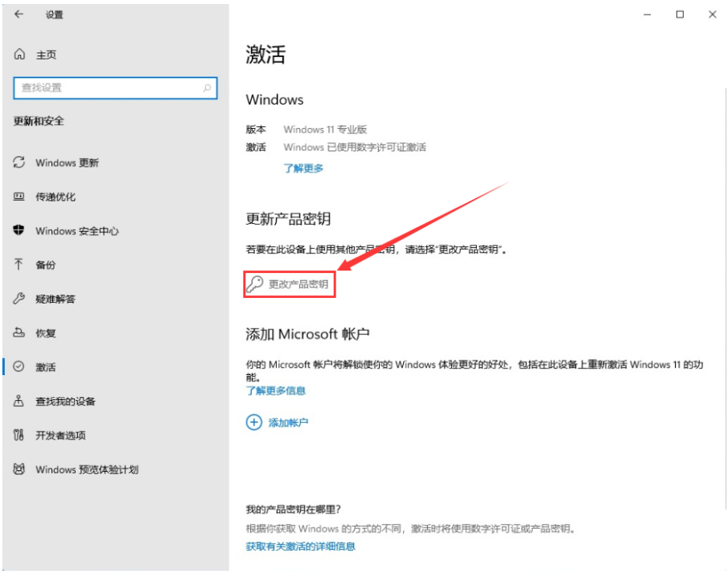Click inside the 查找设置 search field

pyautogui.click(x=116, y=88)
